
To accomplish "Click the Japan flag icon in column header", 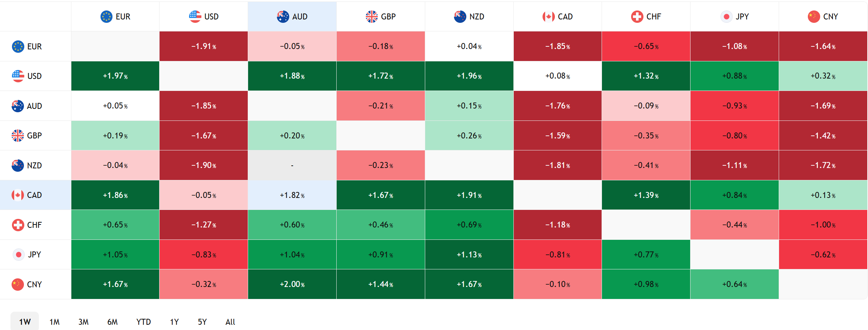I will (x=726, y=16).
